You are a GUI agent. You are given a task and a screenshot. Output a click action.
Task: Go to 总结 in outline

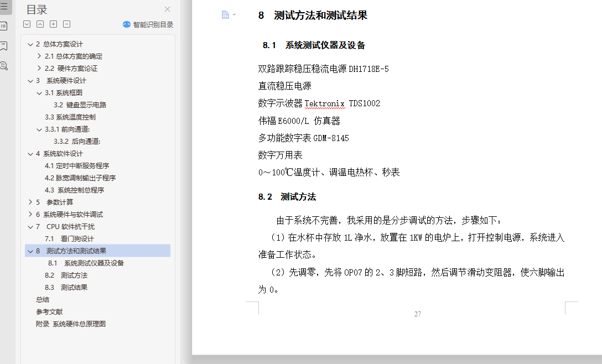43,299
